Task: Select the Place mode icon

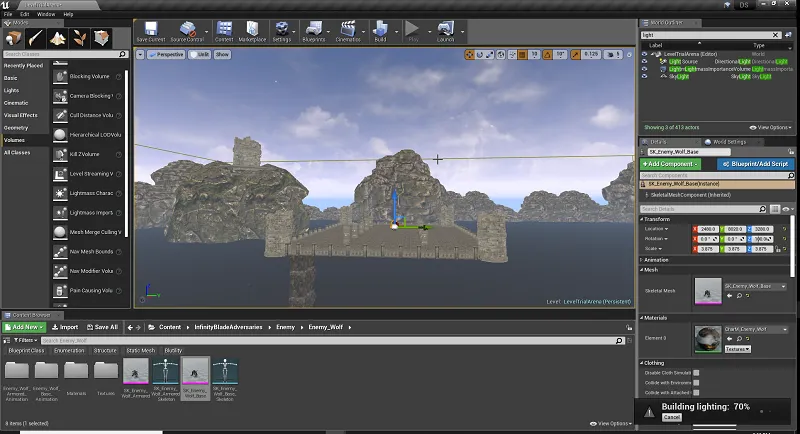Action: tap(13, 38)
